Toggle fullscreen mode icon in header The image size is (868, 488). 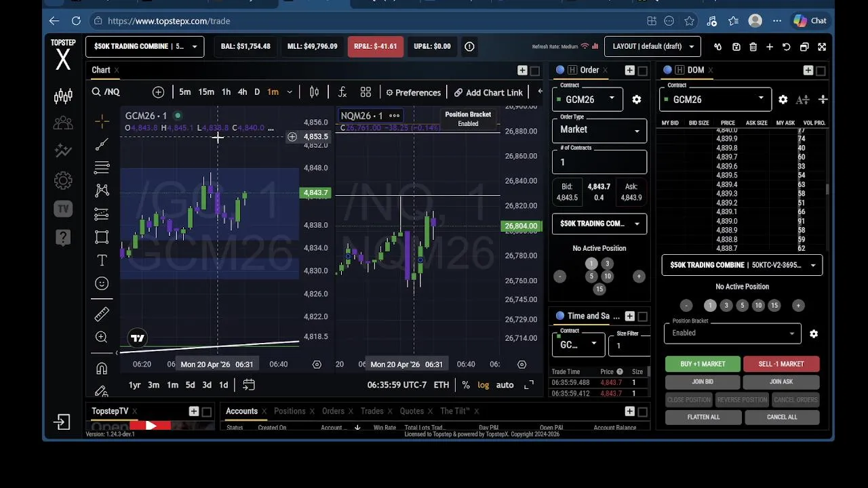point(822,47)
